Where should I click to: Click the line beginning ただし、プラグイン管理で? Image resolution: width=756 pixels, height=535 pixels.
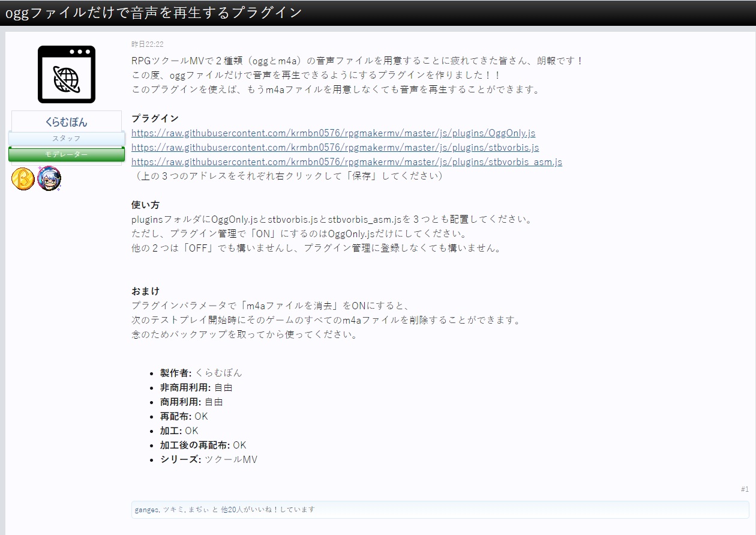[299, 234]
